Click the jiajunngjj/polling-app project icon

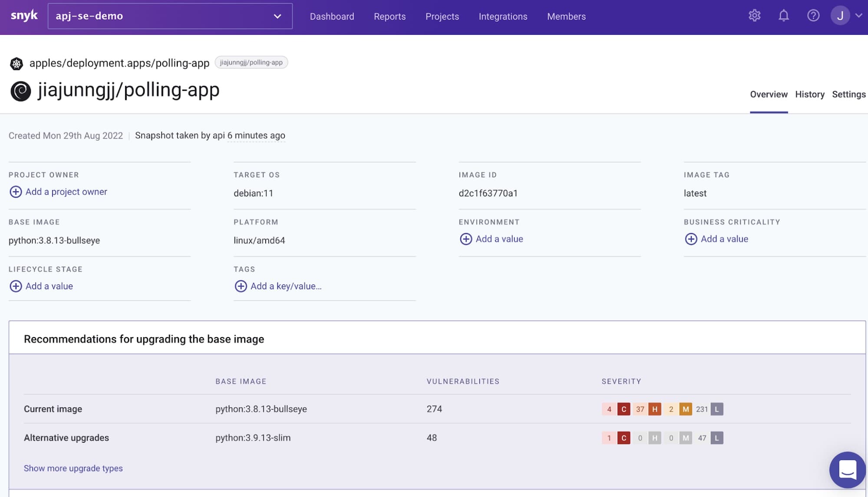21,91
